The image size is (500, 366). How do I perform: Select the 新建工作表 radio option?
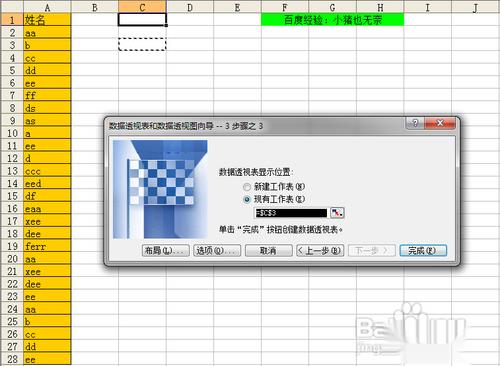coord(247,187)
